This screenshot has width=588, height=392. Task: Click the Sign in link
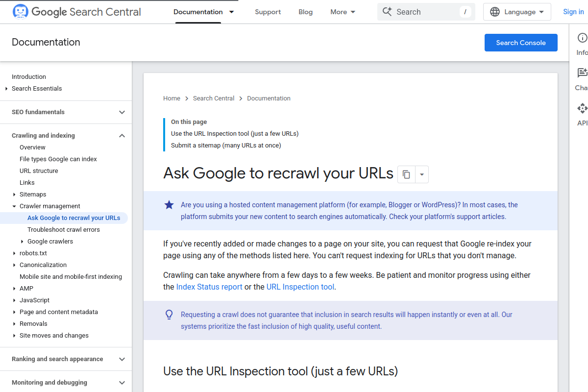click(x=573, y=12)
